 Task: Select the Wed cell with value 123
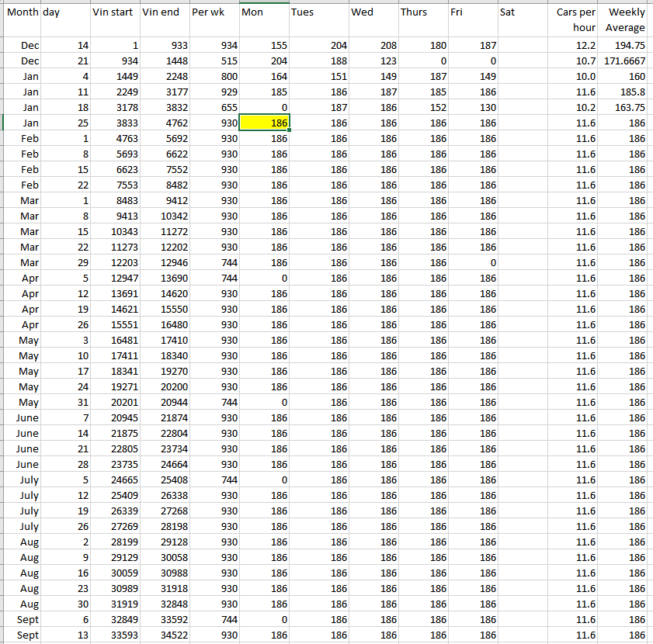(x=373, y=61)
